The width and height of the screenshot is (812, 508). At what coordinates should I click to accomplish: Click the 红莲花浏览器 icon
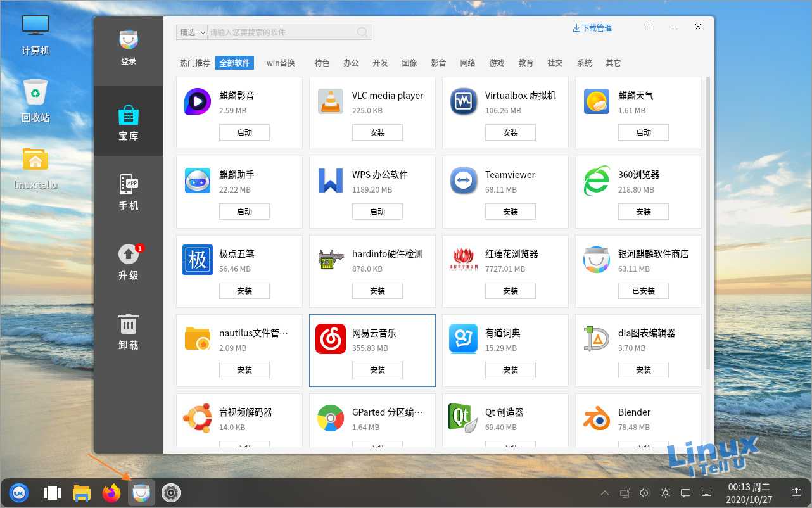[x=463, y=260]
